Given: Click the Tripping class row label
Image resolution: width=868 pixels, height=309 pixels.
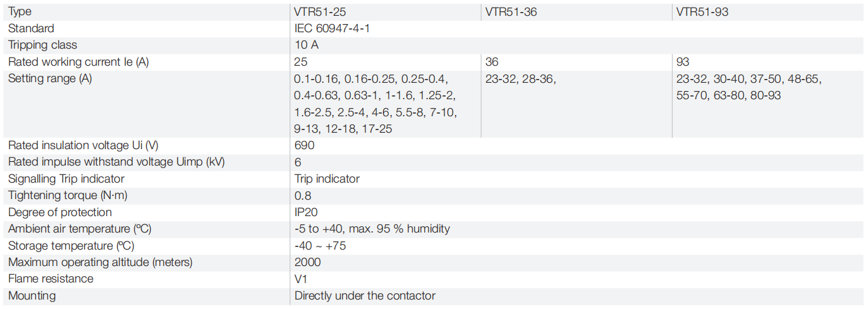Looking at the screenshot, I should 42,45.
